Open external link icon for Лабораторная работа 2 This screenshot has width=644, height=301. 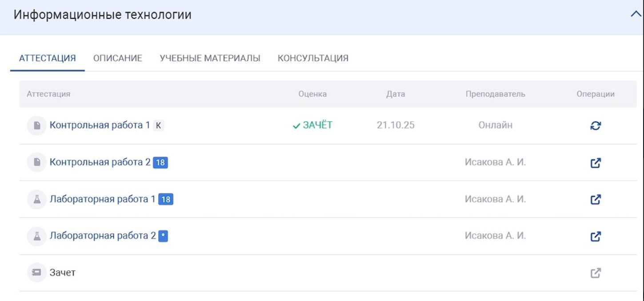click(596, 237)
